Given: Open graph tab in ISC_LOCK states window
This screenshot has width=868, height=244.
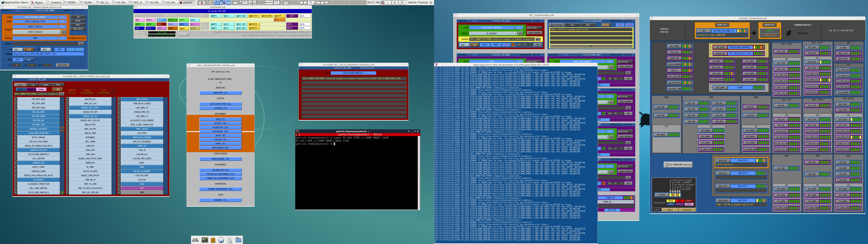Looking at the screenshot, I should (45, 85).
